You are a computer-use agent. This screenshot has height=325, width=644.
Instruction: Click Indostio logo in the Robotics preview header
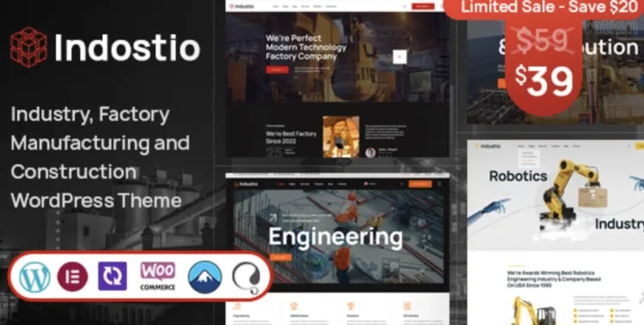point(488,145)
